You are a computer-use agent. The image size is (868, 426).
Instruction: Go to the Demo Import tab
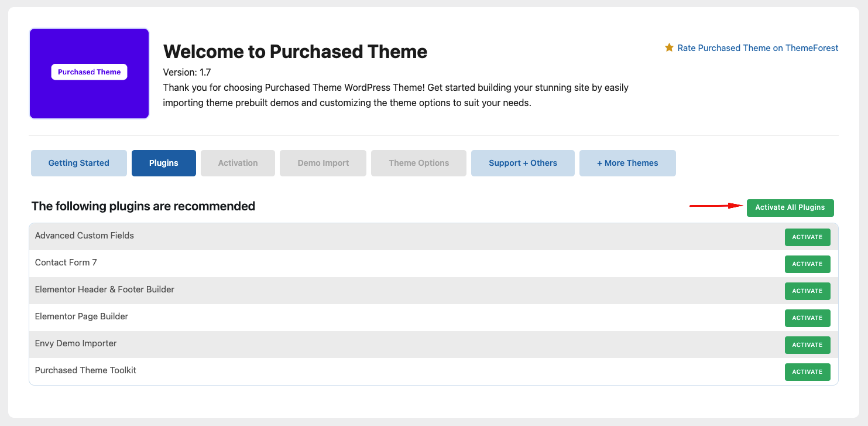[323, 163]
